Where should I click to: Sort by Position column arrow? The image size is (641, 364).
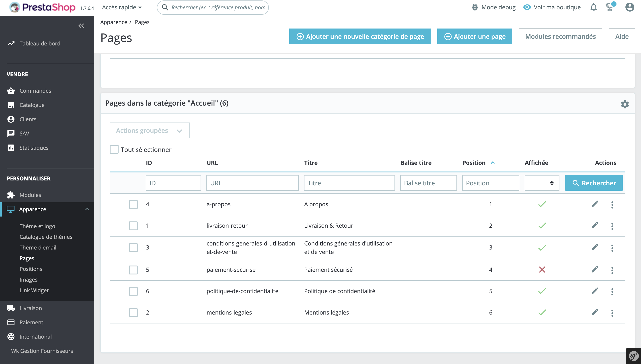(493, 163)
